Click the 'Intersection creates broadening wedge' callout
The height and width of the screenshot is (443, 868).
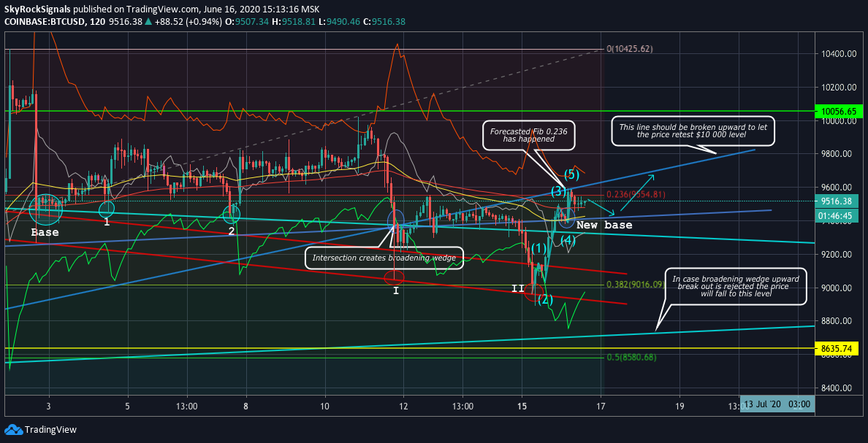pyautogui.click(x=384, y=258)
